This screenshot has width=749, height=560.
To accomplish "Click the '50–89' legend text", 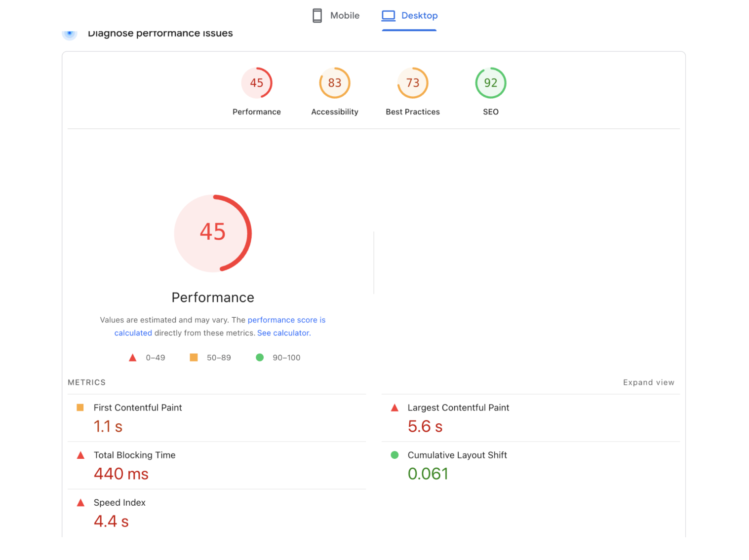I will tap(219, 358).
